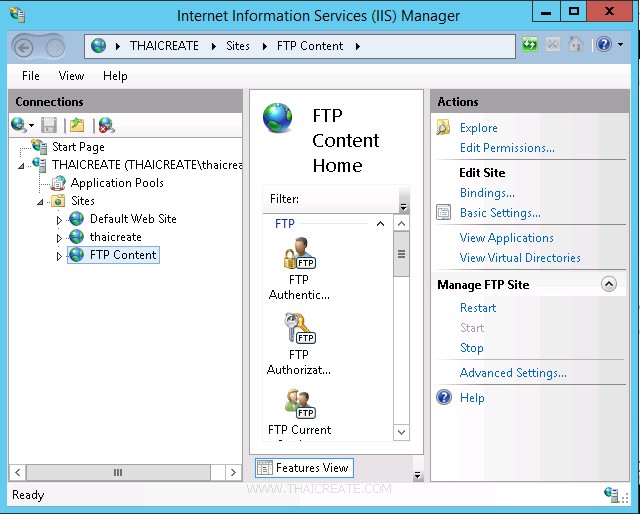This screenshot has width=640, height=514.
Task: Select the Start Page tree item
Action: coord(78,147)
